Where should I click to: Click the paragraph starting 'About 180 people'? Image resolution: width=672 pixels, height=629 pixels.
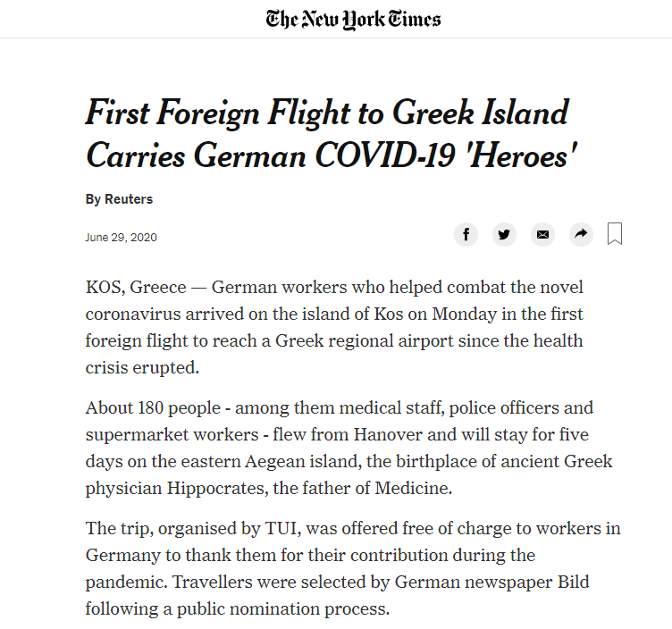pyautogui.click(x=349, y=448)
